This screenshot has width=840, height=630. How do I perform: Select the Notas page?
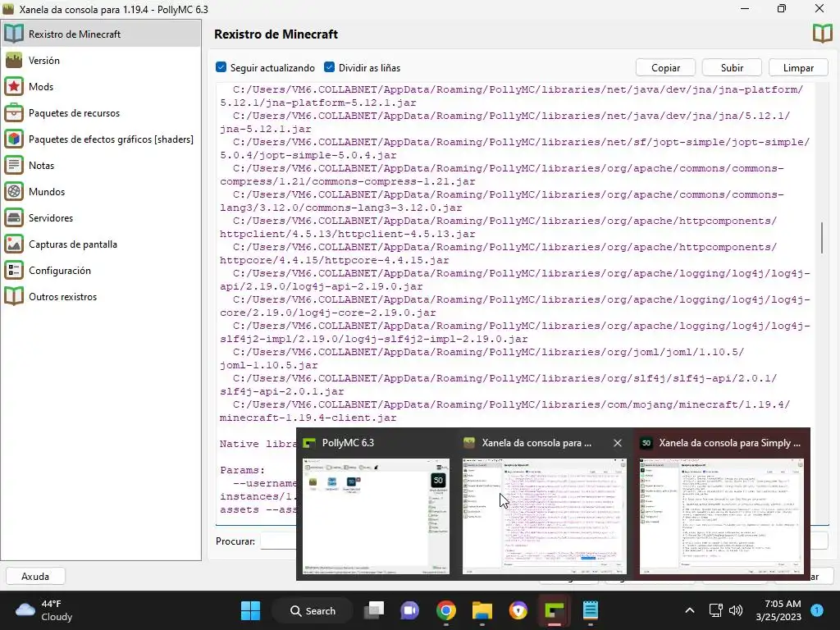coord(101,165)
